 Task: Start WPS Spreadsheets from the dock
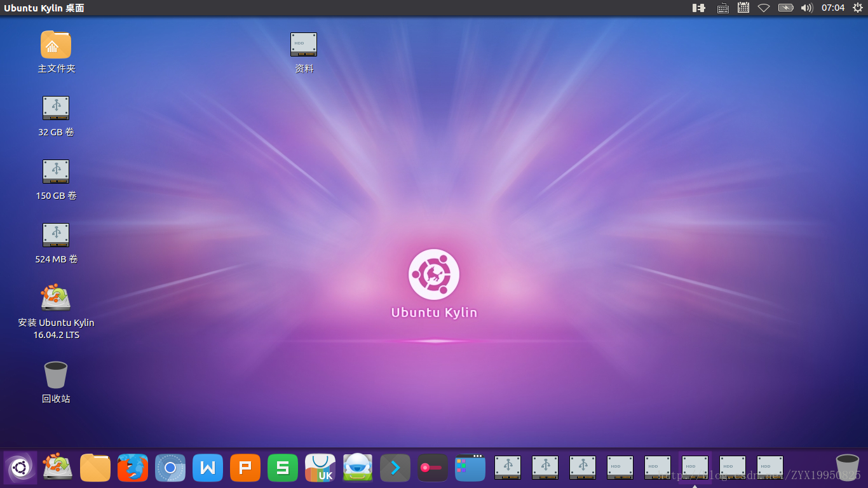(283, 467)
